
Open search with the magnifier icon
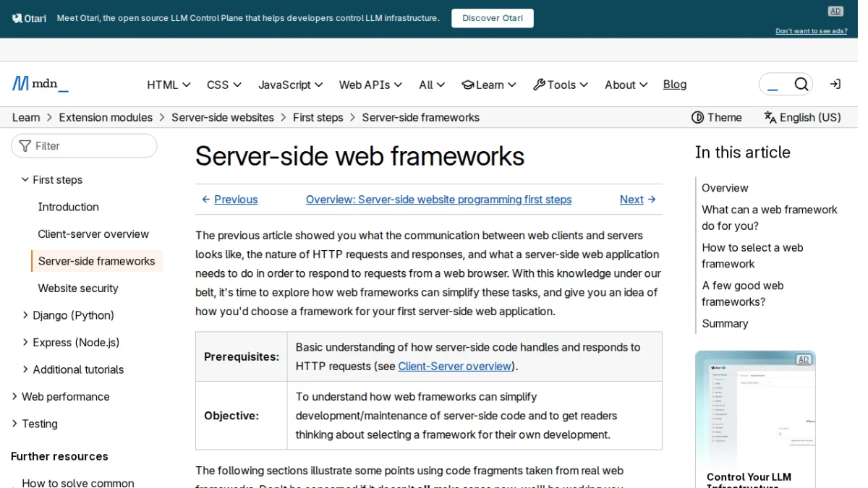(x=801, y=85)
